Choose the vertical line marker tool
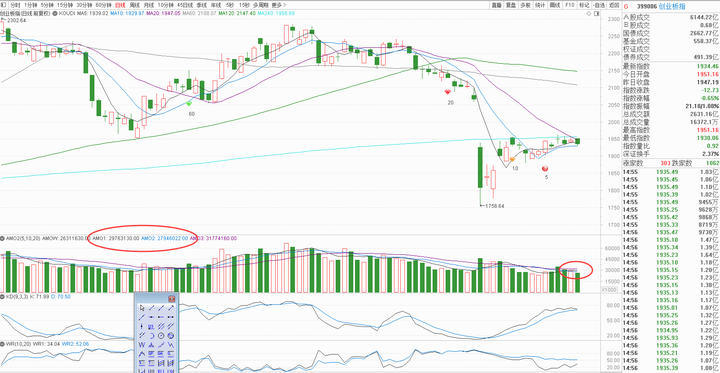 (142, 326)
